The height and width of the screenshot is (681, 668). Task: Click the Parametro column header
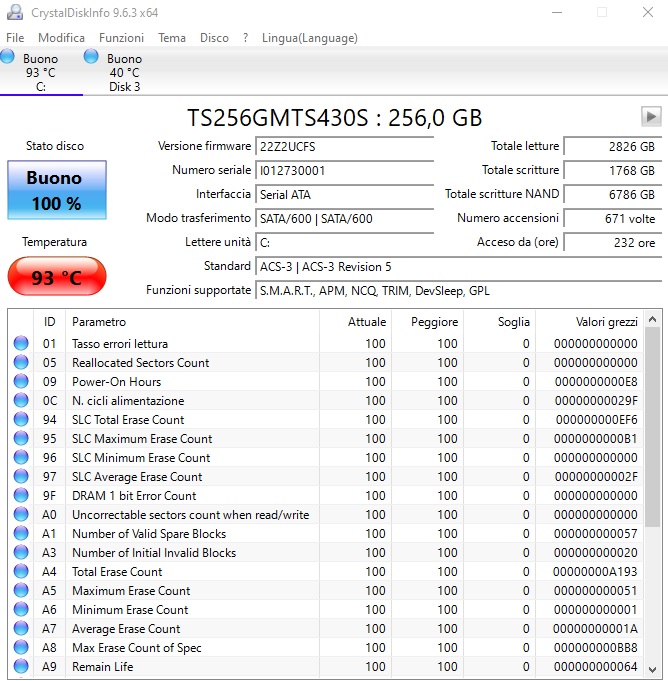point(192,322)
